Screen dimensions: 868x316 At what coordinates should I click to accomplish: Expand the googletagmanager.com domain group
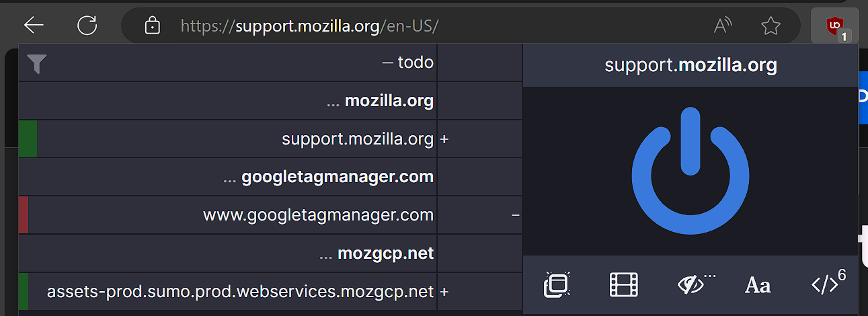click(328, 177)
